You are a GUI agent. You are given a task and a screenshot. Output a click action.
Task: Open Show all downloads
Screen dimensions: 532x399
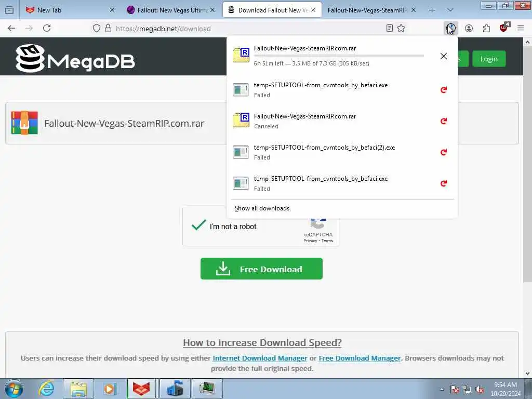coord(262,208)
